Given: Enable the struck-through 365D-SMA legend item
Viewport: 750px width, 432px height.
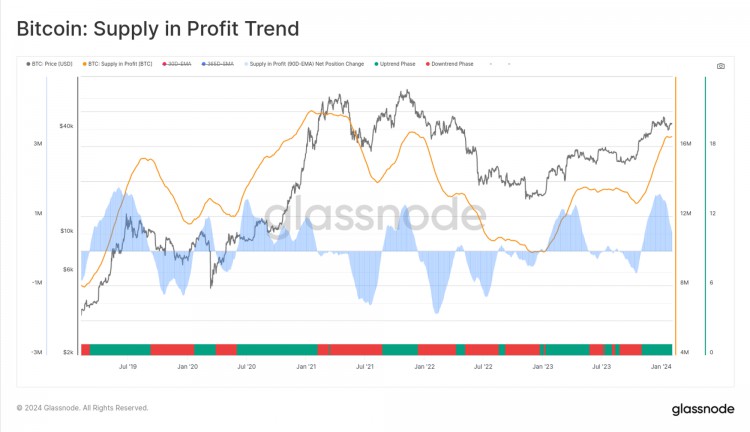Looking at the screenshot, I should pos(218,64).
